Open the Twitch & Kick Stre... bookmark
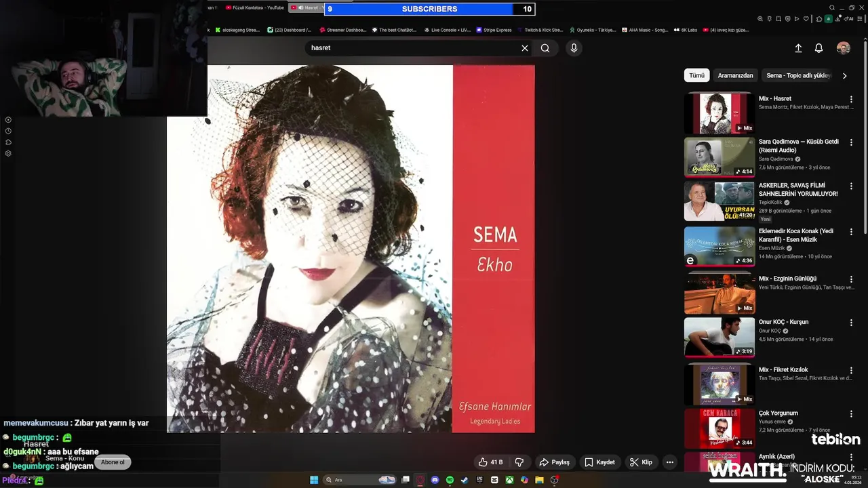Viewport: 868px width, 488px height. pos(540,30)
